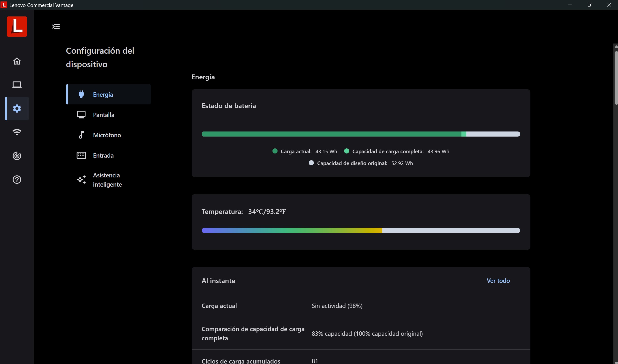
Task: Click the 52.92 Wh value
Action: [x=402, y=163]
